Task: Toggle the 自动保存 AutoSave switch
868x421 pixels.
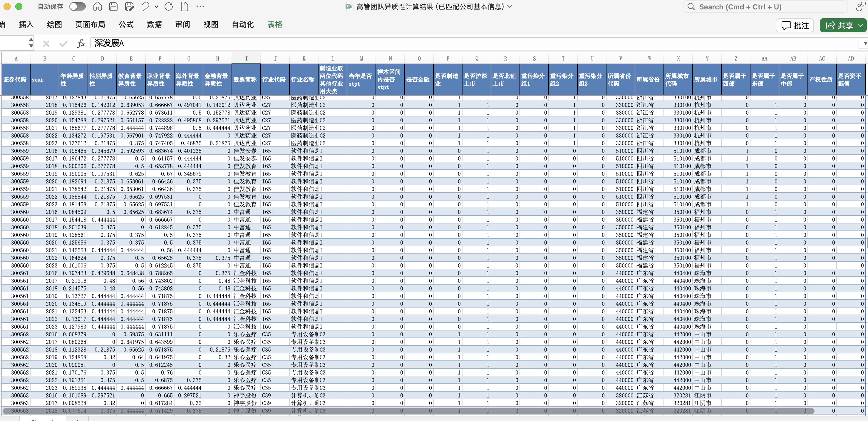Action: pos(78,6)
